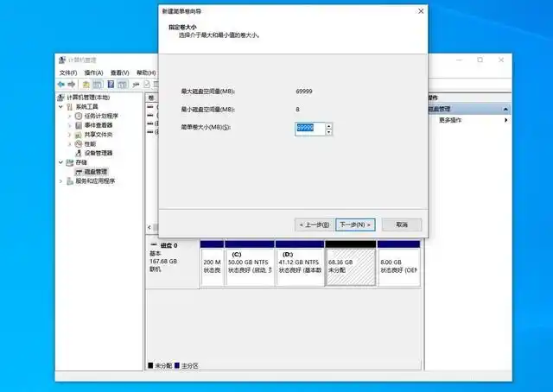Expand the 共享文件夹 node

(69, 135)
